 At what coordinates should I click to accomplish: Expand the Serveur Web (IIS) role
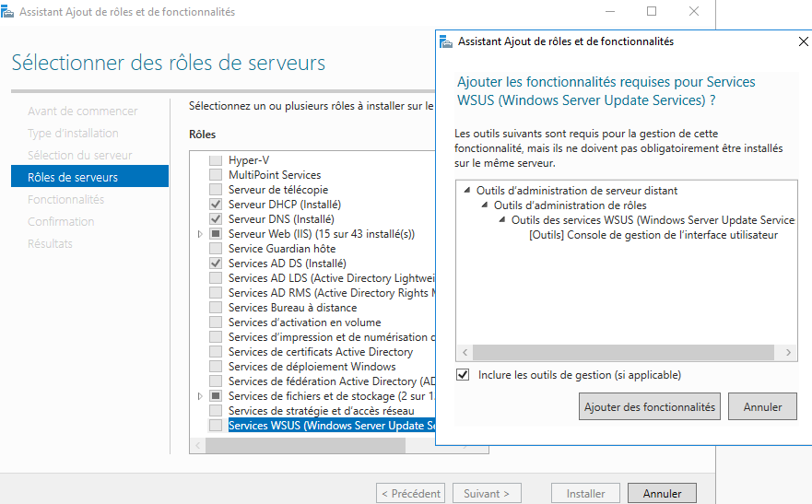(201, 234)
